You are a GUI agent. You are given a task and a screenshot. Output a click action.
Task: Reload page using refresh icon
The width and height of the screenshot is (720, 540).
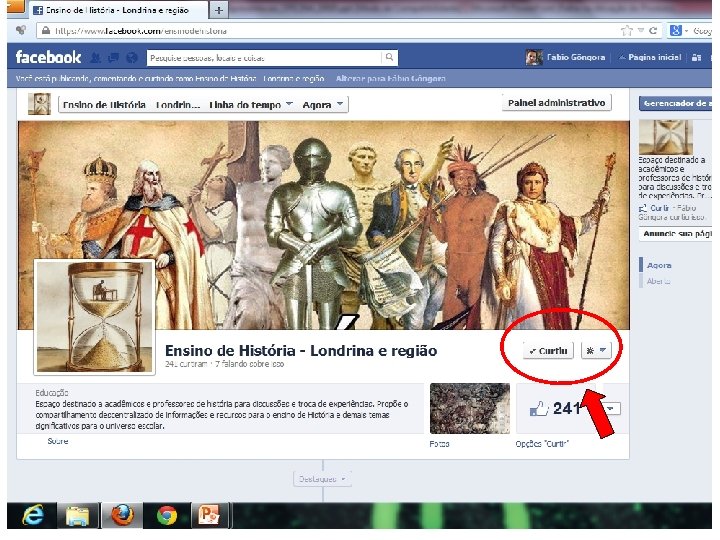653,31
